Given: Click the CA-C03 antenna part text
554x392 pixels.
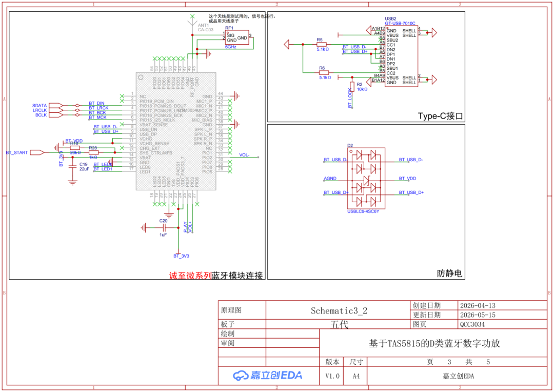Looking at the screenshot, I should 206,30.
